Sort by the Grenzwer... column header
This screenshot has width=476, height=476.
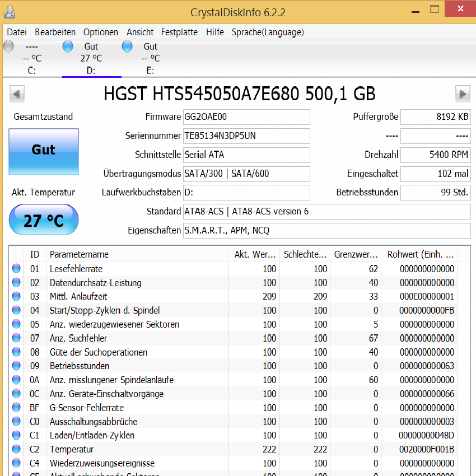click(x=356, y=254)
